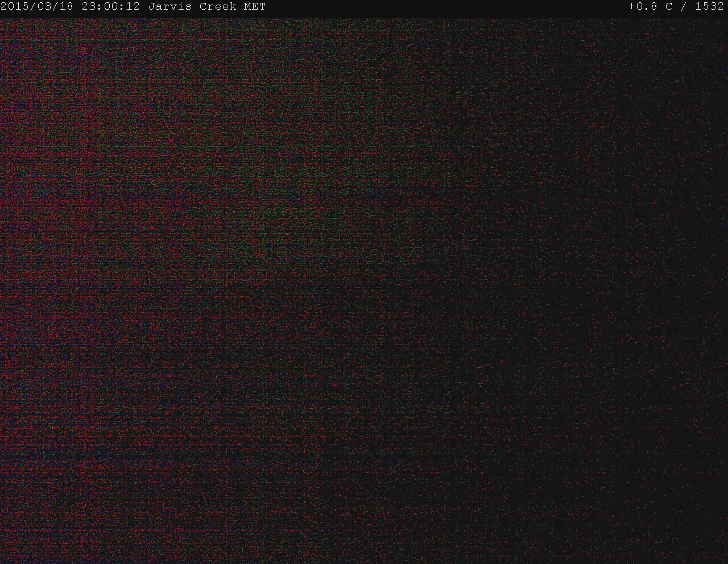Click the +0.8 temperature reading
The image size is (728, 564).
643,7
